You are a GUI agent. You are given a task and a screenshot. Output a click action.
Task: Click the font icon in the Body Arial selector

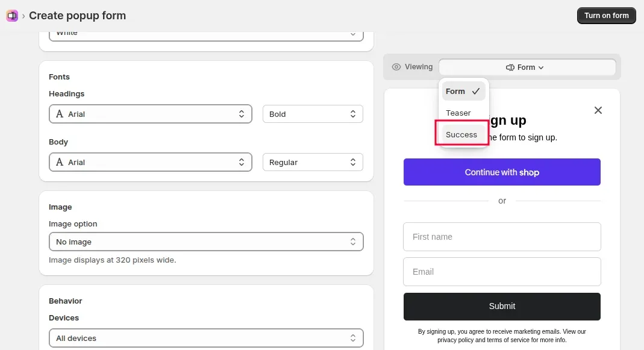60,162
